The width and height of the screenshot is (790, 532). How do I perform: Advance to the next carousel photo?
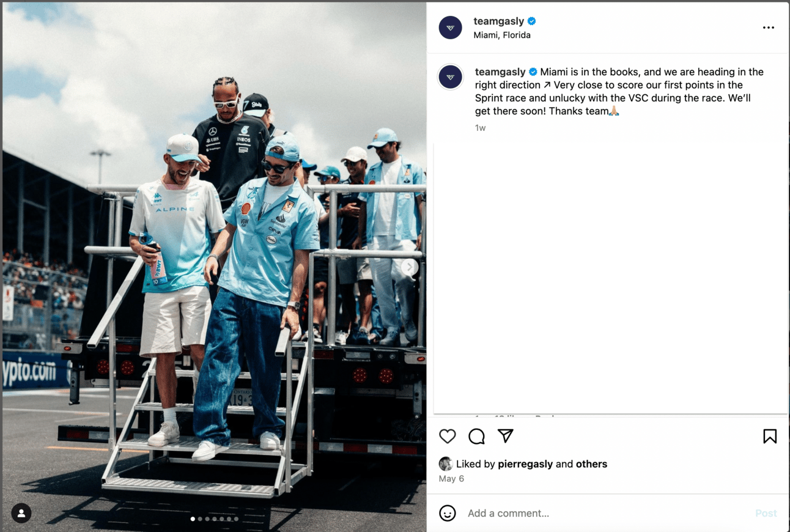[x=410, y=267]
